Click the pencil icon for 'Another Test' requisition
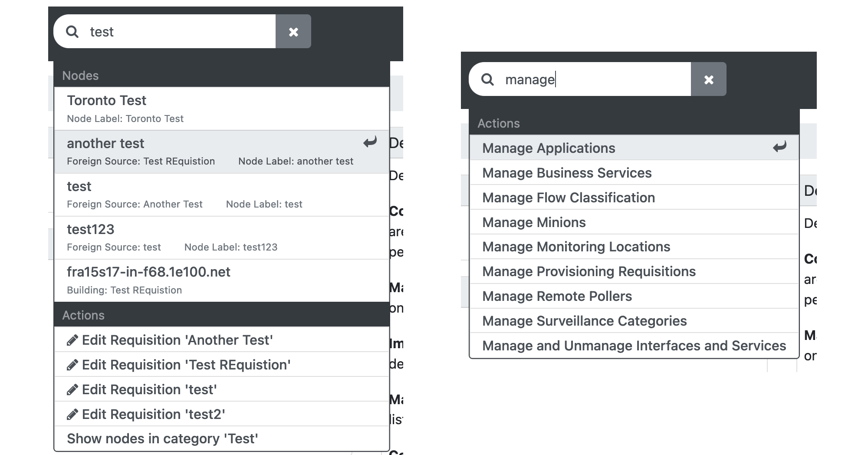 [73, 340]
